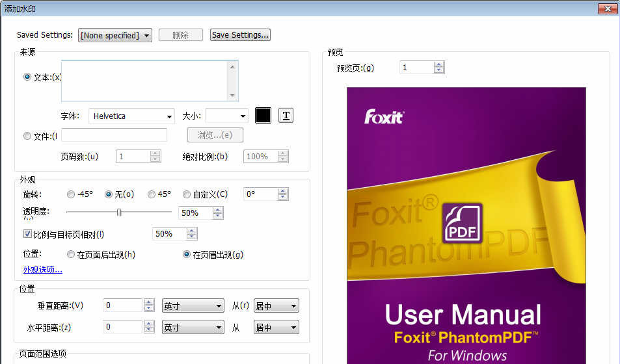Increase the relative scale 50% stepper

pyautogui.click(x=192, y=231)
